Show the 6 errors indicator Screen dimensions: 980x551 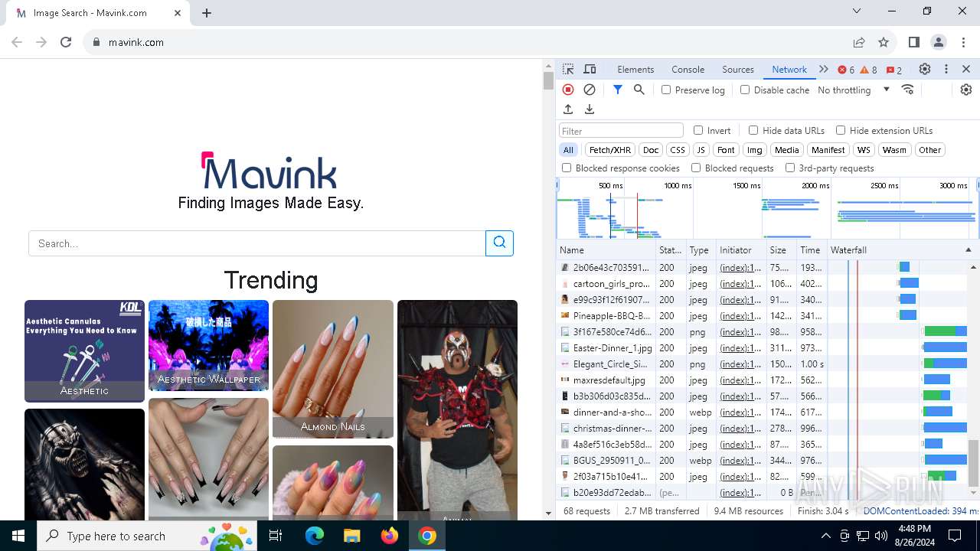point(846,70)
